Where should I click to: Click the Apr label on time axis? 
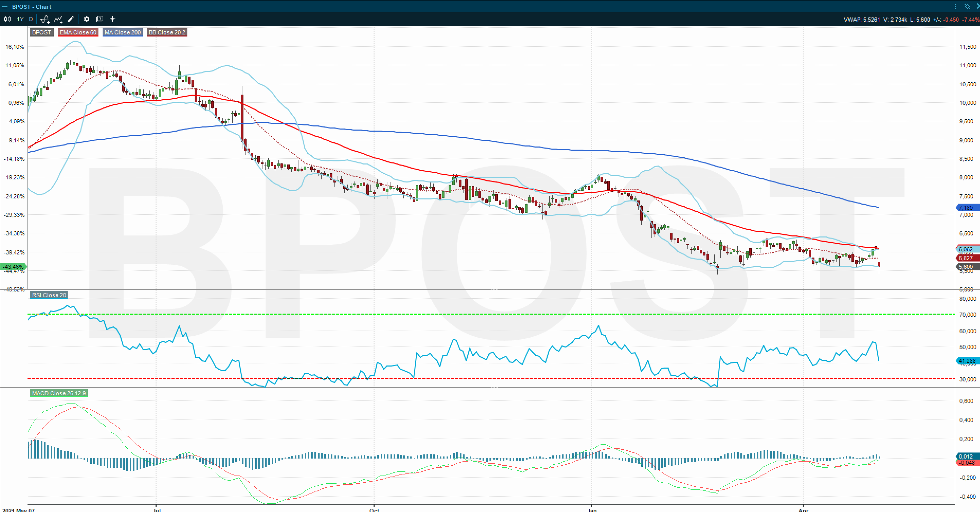pos(803,510)
